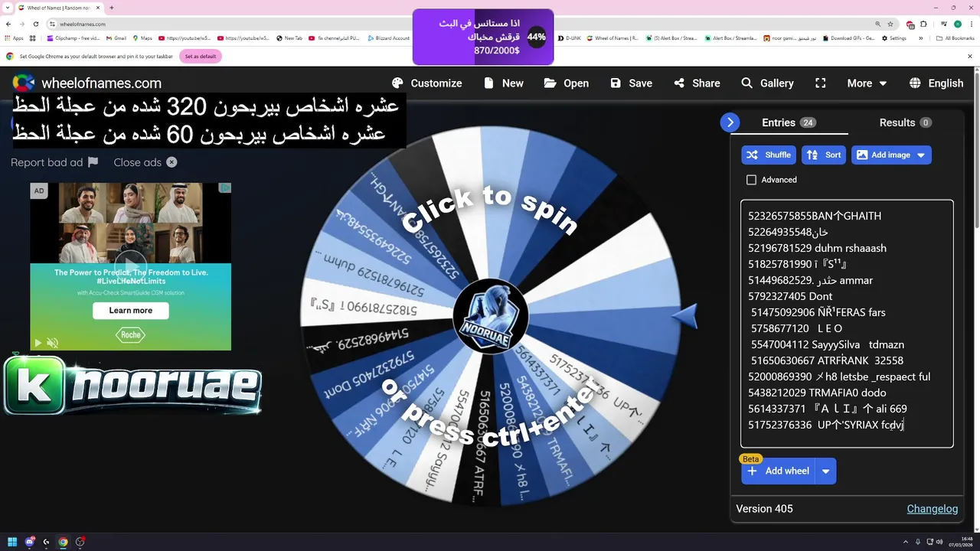The width and height of the screenshot is (980, 551).
Task: Open new browser tab
Action: [112, 8]
